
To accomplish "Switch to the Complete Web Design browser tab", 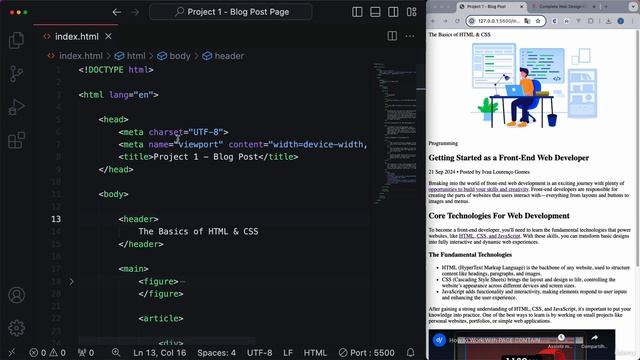I will point(562,7).
